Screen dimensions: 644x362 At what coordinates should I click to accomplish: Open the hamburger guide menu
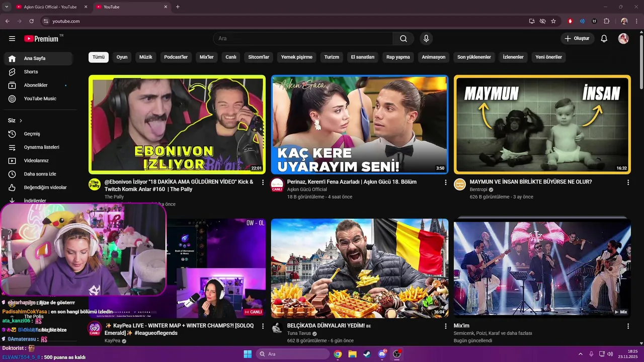(x=12, y=39)
